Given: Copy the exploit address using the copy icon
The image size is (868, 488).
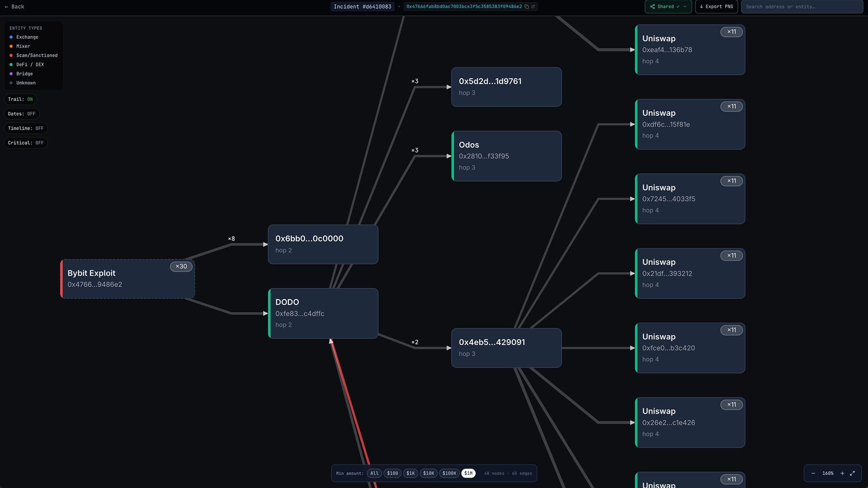Looking at the screenshot, I should (527, 7).
